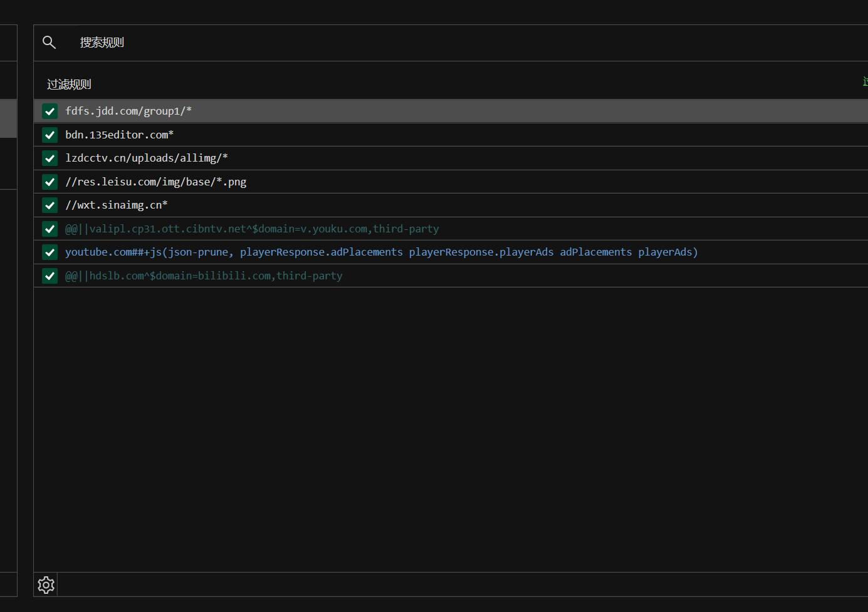Disable the lzdcctv.cn/uploads/allimg/* rule checkbox
The image size is (868, 612).
coord(50,158)
